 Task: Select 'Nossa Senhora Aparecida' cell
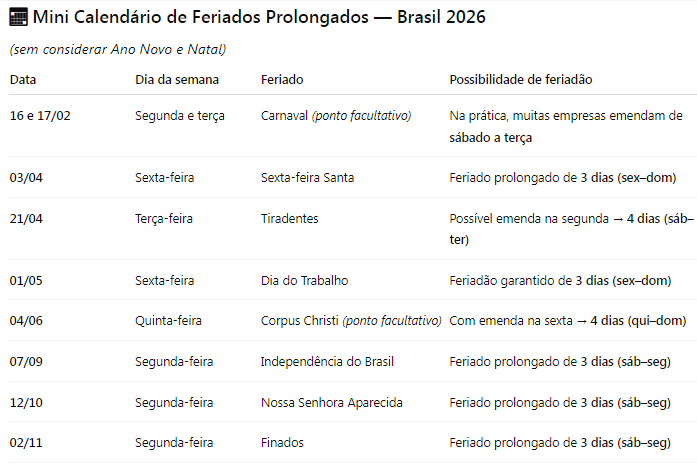coord(332,402)
